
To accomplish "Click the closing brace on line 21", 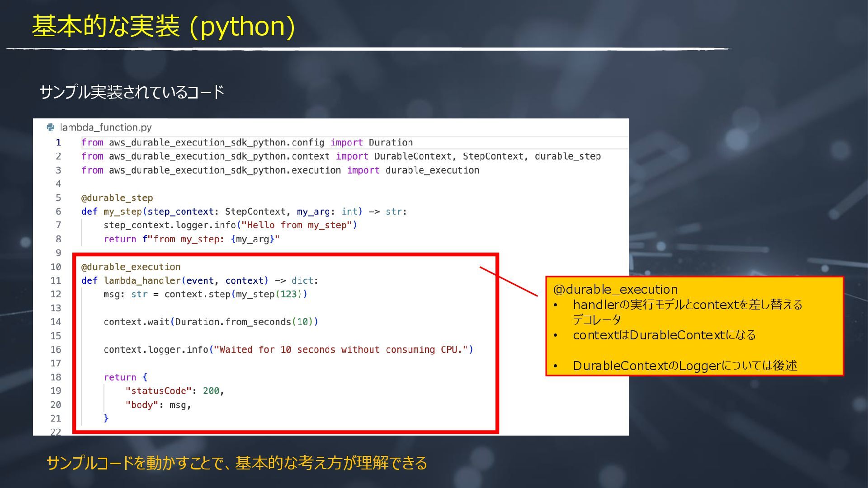I will (x=106, y=418).
